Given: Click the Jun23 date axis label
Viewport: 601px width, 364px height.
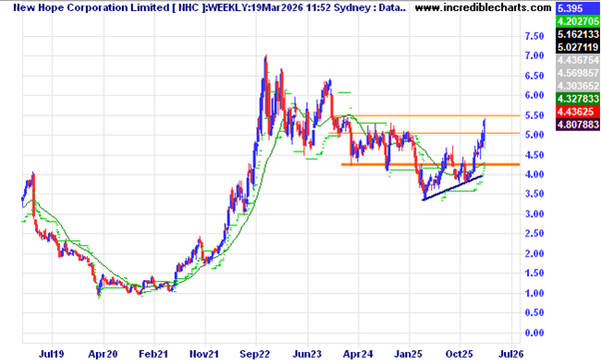Looking at the screenshot, I should click(306, 354).
